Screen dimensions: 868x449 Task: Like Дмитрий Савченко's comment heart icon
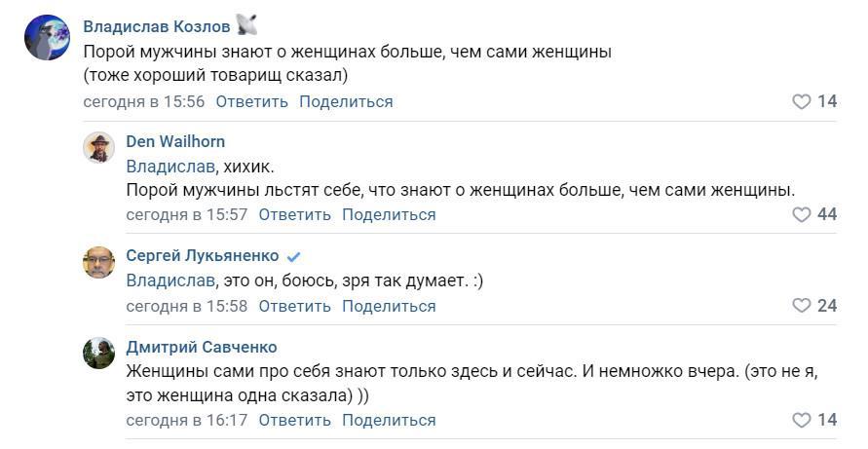(x=801, y=421)
